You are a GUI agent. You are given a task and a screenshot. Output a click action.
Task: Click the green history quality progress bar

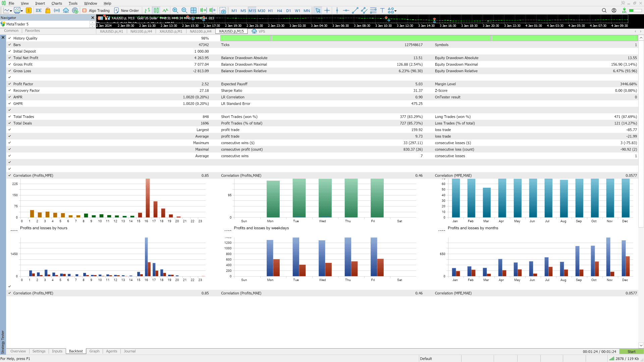[429, 38]
